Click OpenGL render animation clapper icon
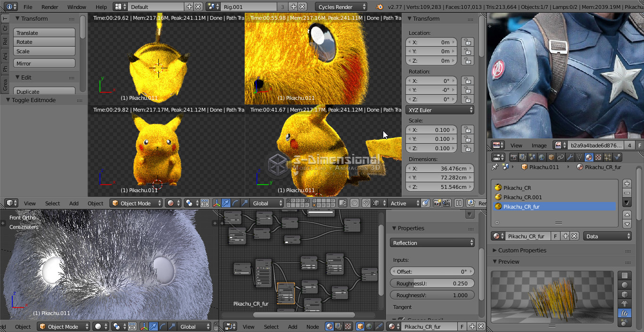Screen dimensions: 644x332 [x=446, y=203]
